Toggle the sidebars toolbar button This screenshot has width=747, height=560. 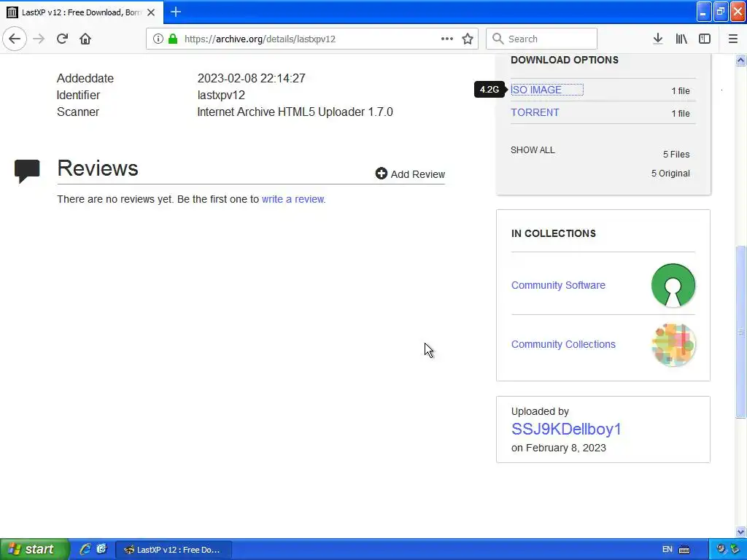(x=705, y=39)
